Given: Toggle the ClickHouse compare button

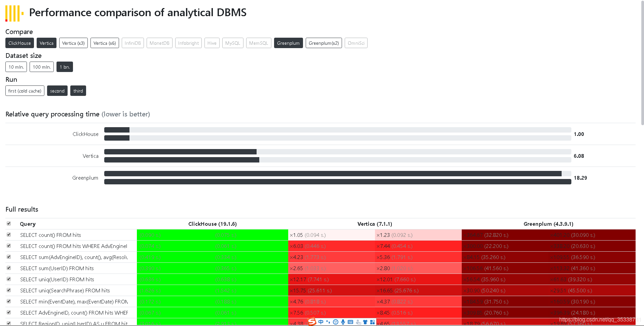Looking at the screenshot, I should [x=20, y=43].
